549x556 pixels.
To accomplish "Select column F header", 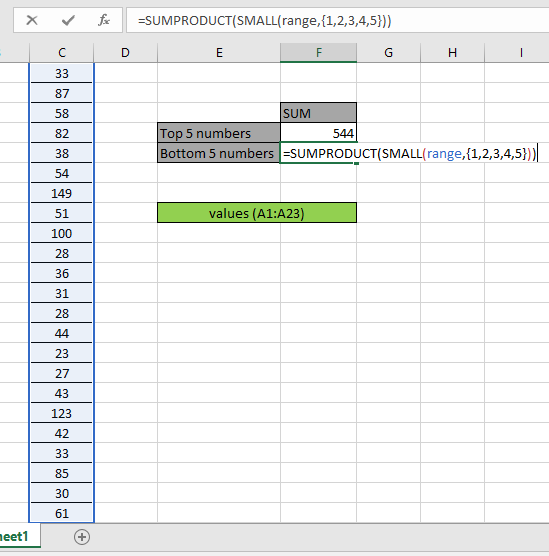I will click(x=318, y=53).
